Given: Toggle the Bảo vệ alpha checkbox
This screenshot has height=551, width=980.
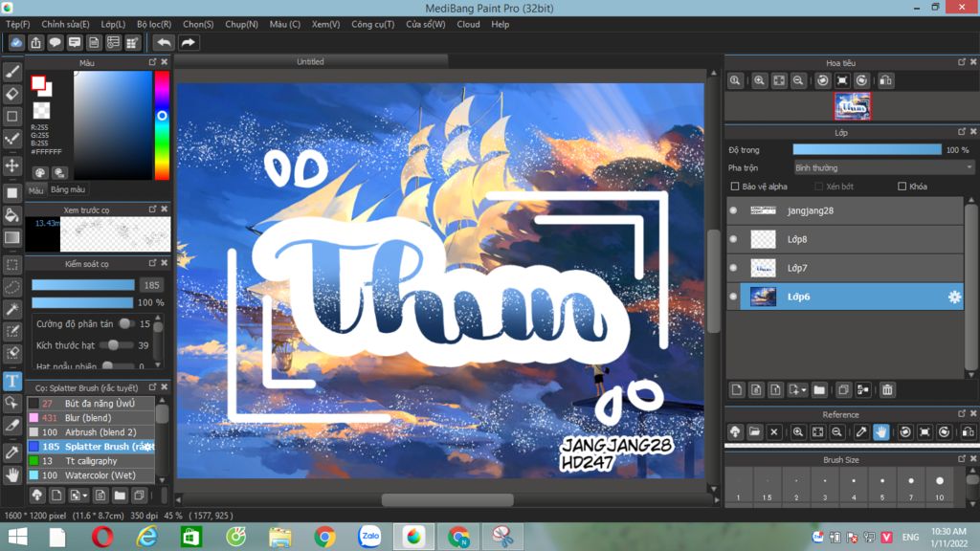Looking at the screenshot, I should coord(735,187).
